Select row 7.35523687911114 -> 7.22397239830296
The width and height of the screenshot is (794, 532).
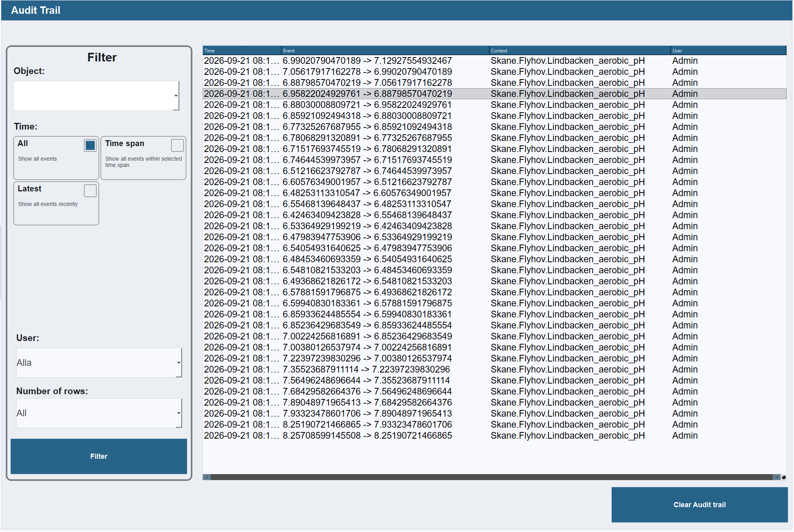(x=495, y=369)
